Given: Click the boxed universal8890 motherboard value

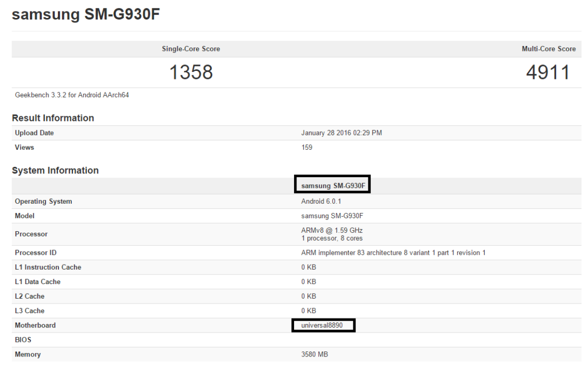Looking at the screenshot, I should pyautogui.click(x=322, y=325).
